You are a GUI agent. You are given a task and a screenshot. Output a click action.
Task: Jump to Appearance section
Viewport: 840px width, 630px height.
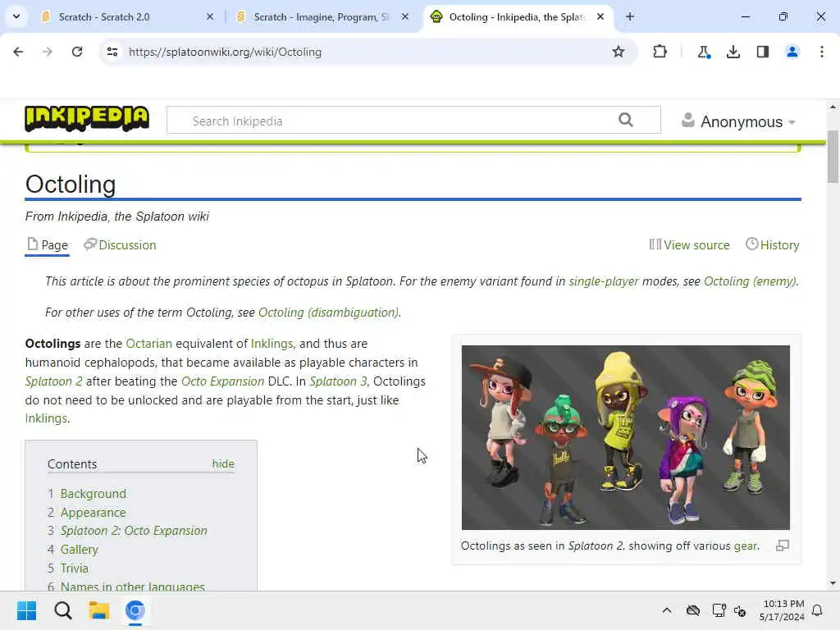(x=94, y=513)
